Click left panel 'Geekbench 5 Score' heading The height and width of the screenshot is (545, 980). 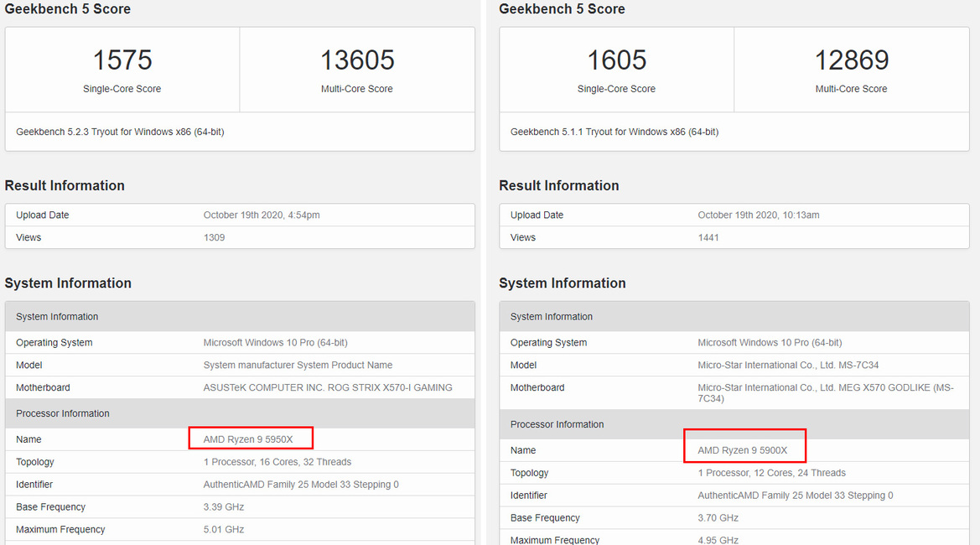point(68,8)
